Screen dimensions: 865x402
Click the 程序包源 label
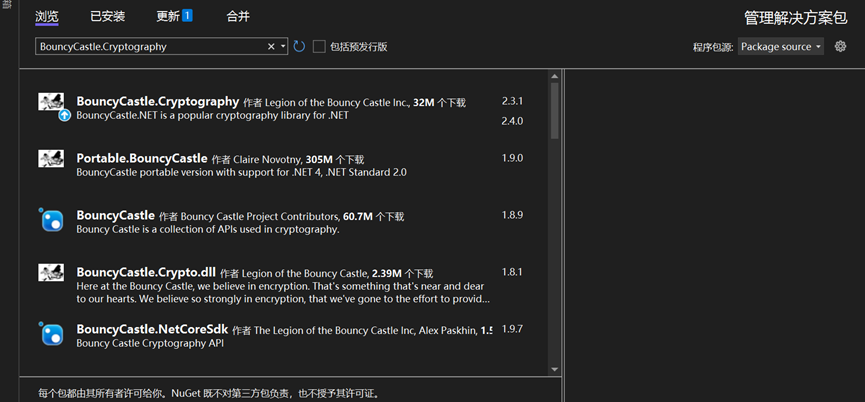pyautogui.click(x=713, y=47)
